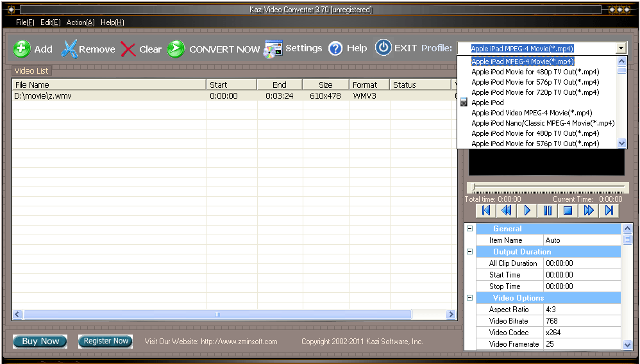Viewport: 640px width, 364px height.
Task: Fast forward the preview video
Action: [x=589, y=211]
